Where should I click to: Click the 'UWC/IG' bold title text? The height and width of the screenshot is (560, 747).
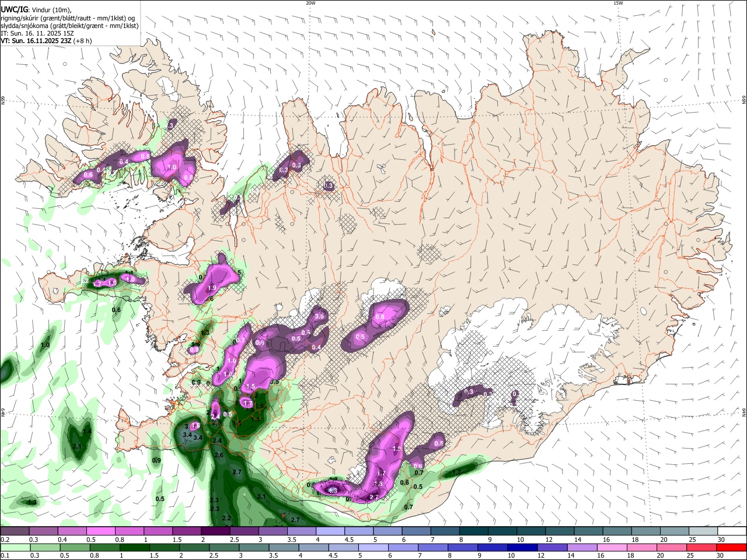15,9
